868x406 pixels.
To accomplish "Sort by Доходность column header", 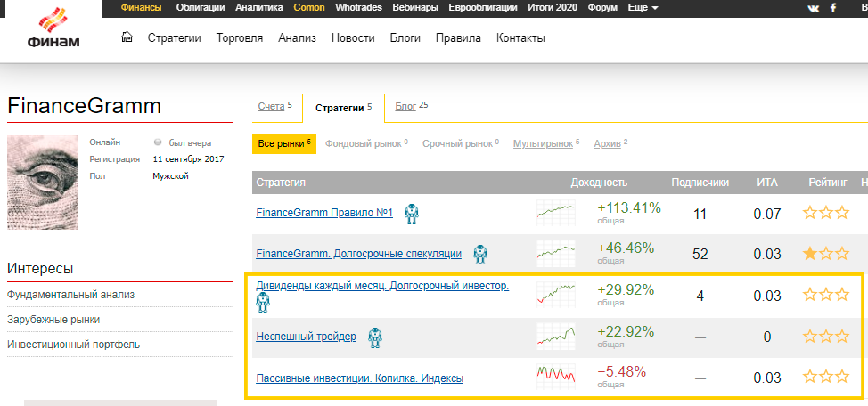I will tap(599, 183).
